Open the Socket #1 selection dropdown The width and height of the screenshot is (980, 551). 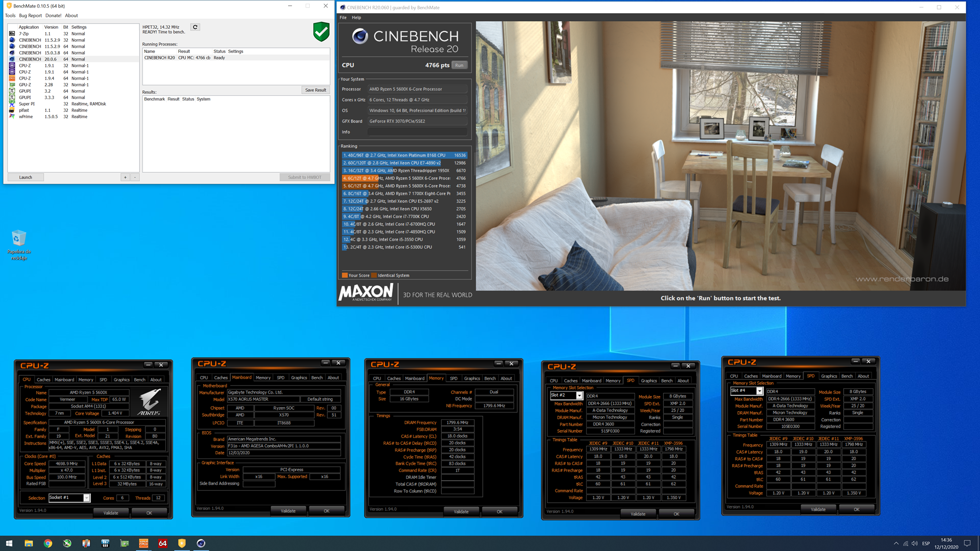[x=87, y=498]
